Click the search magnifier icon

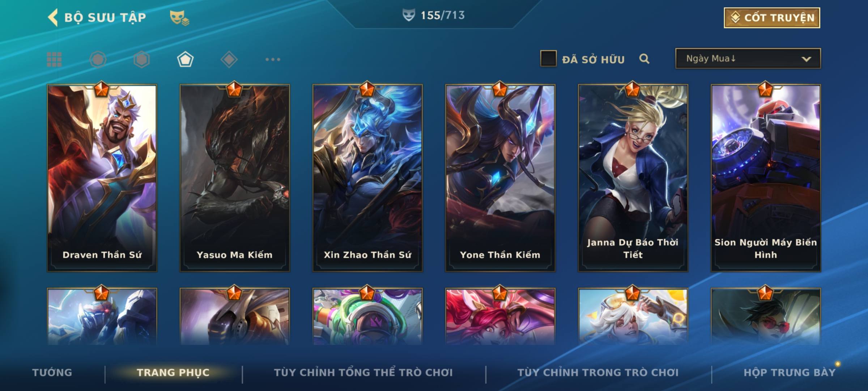(644, 59)
